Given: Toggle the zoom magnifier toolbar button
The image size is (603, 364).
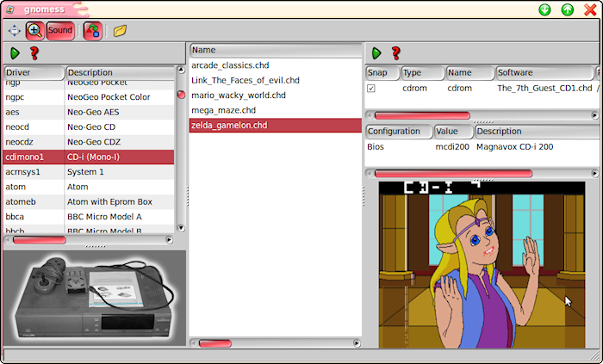Looking at the screenshot, I should (34, 31).
